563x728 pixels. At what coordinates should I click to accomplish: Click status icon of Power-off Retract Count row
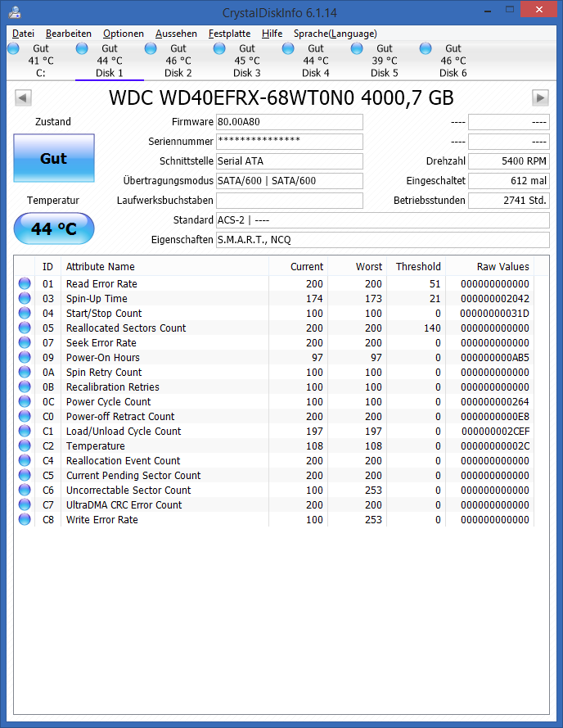(x=25, y=416)
